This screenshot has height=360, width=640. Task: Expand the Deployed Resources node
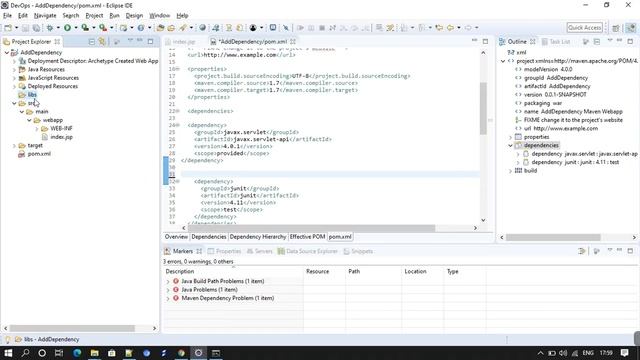14,87
